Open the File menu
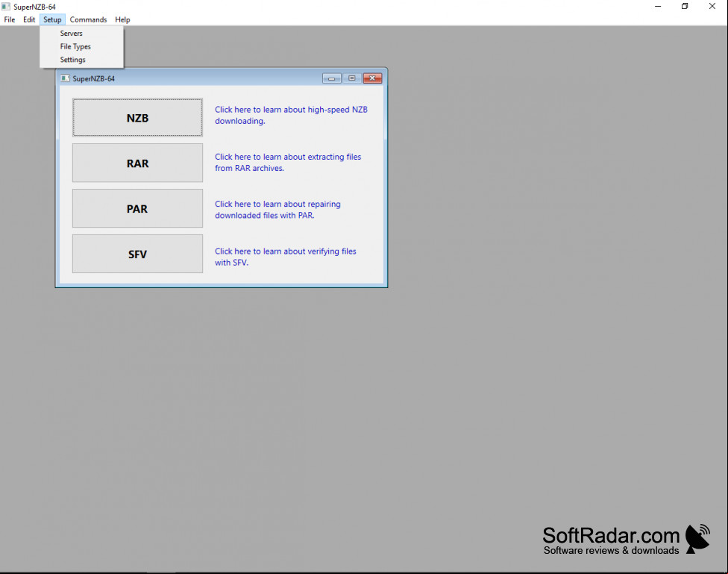This screenshot has height=574, width=728. (x=9, y=19)
